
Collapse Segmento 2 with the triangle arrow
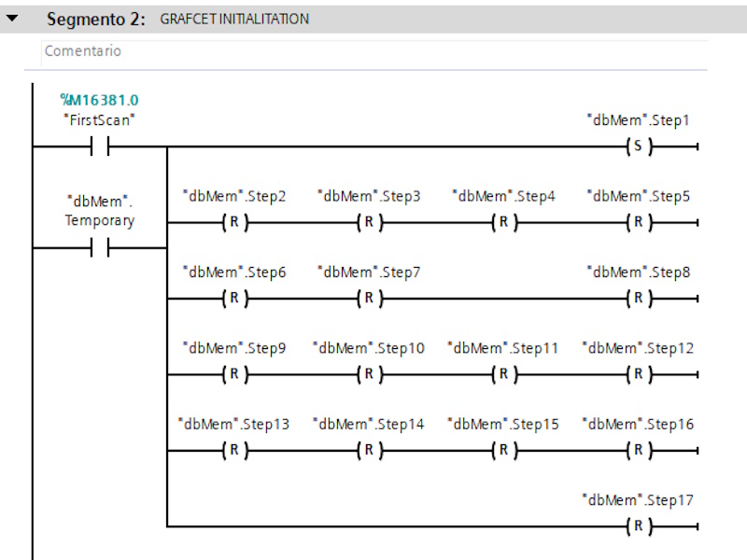coord(13,19)
